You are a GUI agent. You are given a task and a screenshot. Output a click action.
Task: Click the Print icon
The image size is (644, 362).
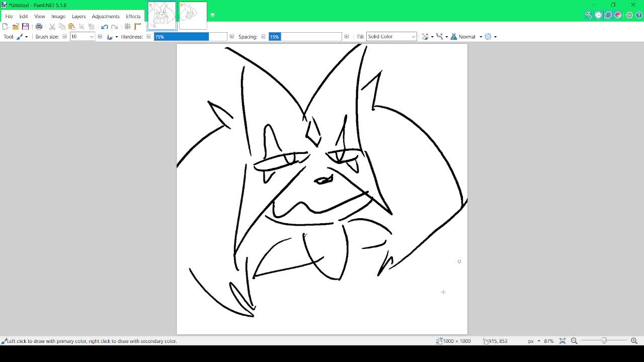[x=39, y=27]
